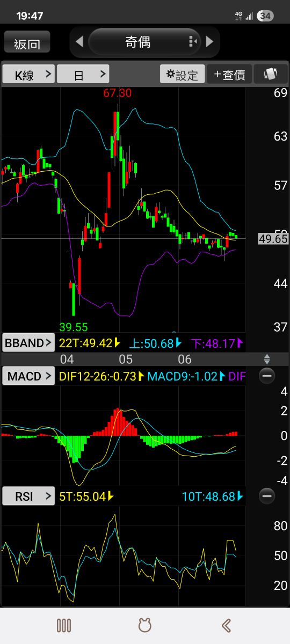
Task: Open 設定 gear settings
Action: point(182,75)
